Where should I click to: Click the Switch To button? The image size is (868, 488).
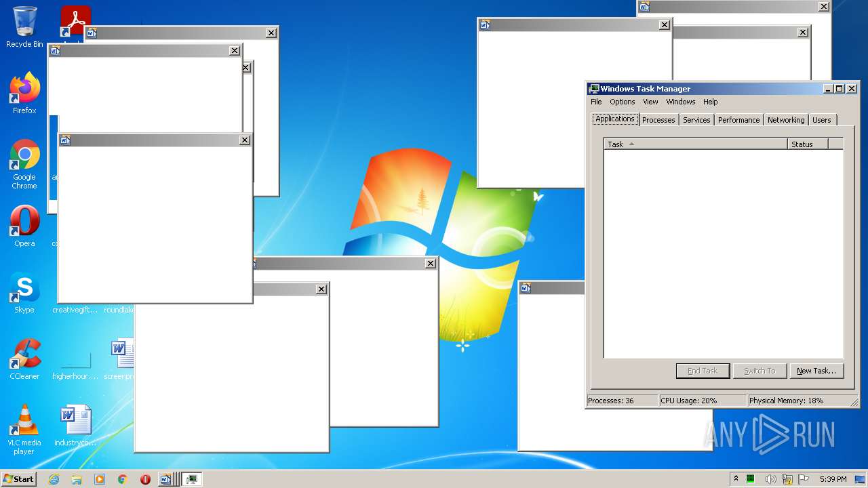(759, 371)
